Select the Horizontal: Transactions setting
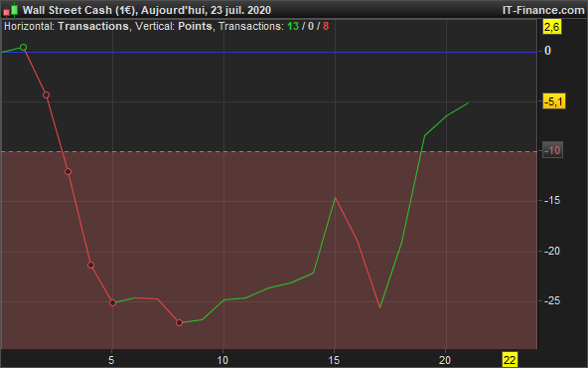 (67, 26)
